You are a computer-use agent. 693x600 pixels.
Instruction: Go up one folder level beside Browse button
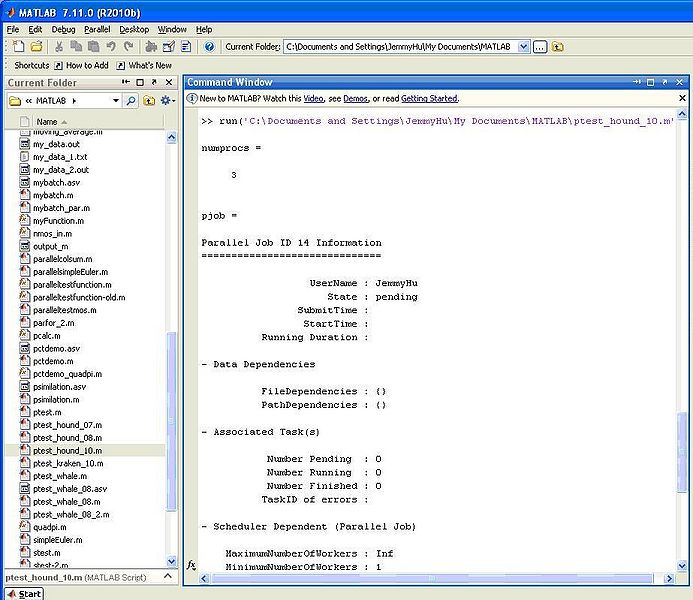coord(557,47)
